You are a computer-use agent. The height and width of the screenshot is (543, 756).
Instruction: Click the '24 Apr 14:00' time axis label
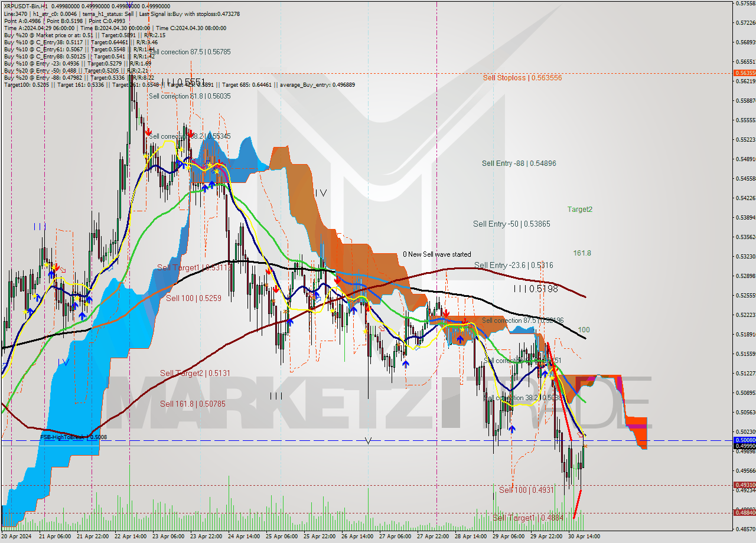point(243,537)
